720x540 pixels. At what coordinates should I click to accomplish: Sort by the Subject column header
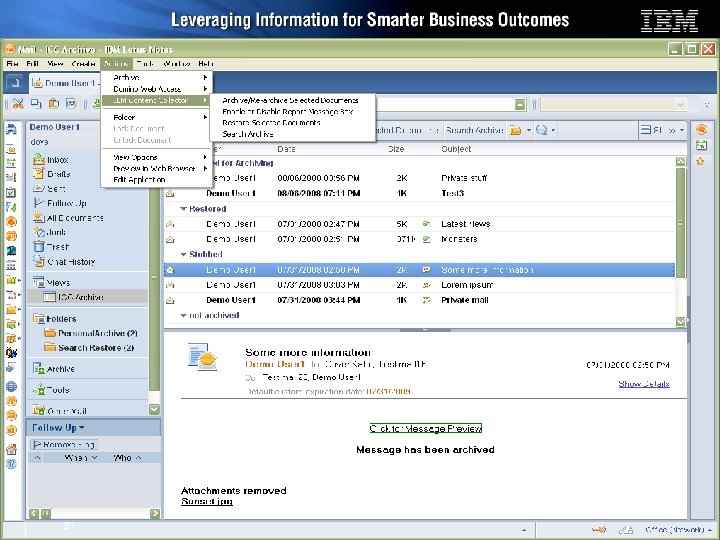coord(456,149)
